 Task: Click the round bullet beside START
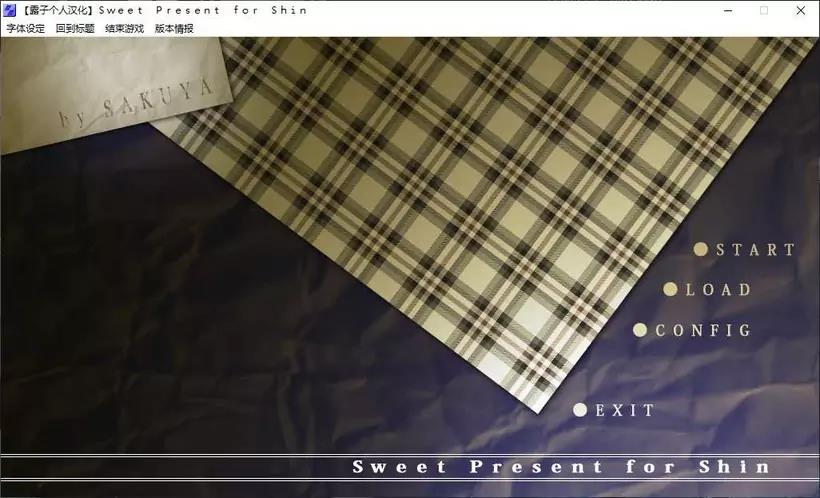tap(701, 249)
